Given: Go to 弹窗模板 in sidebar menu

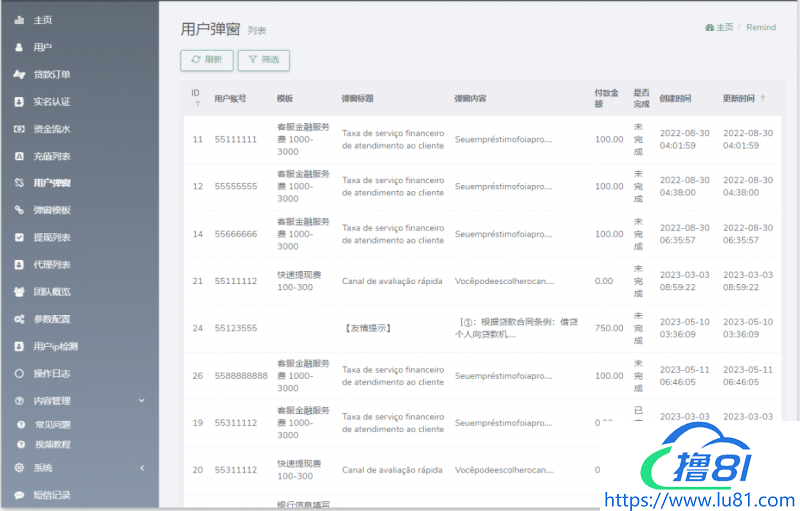Looking at the screenshot, I should point(52,210).
